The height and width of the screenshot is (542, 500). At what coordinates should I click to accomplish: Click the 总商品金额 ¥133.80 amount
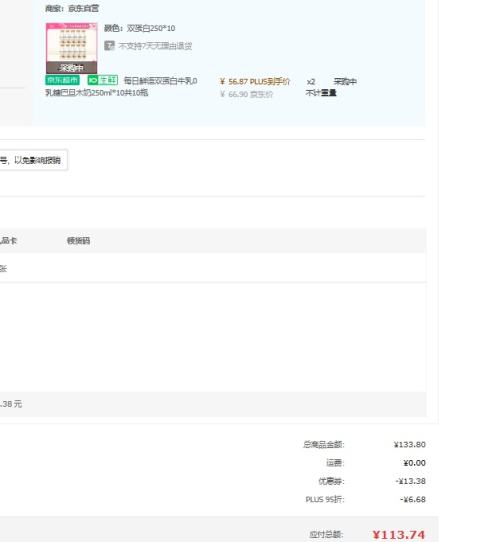409,445
